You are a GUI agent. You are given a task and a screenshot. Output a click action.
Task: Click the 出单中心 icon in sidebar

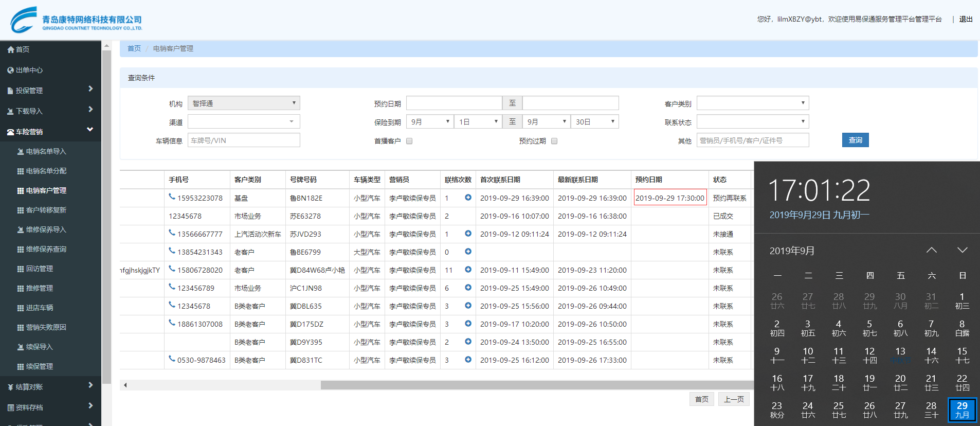pyautogui.click(x=10, y=70)
